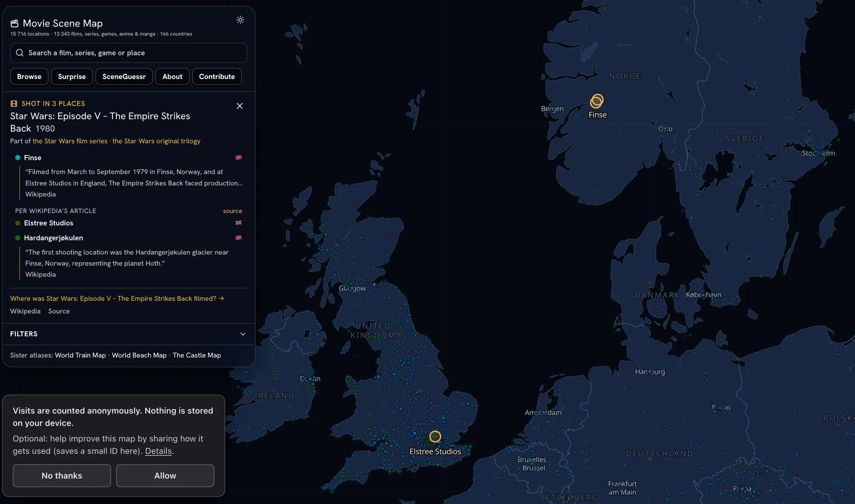The height and width of the screenshot is (504, 855).
Task: Click the FILTERS heading
Action: pos(24,334)
